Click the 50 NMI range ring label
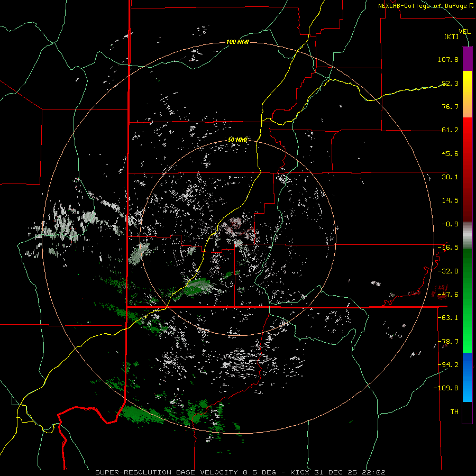 pyautogui.click(x=237, y=140)
